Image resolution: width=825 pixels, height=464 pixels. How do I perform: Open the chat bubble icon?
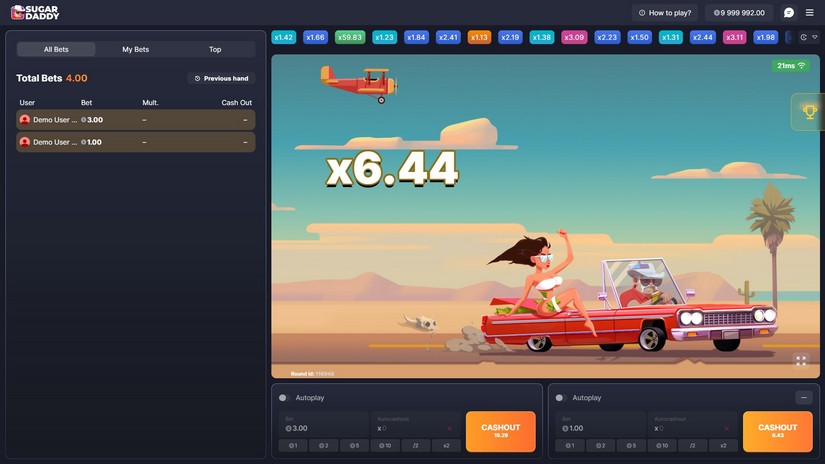[x=788, y=13]
